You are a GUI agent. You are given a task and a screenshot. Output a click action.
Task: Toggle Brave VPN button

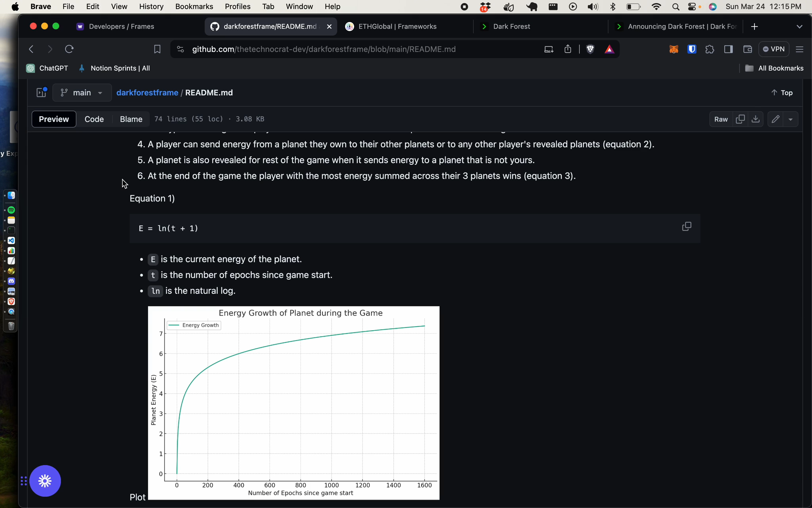774,49
